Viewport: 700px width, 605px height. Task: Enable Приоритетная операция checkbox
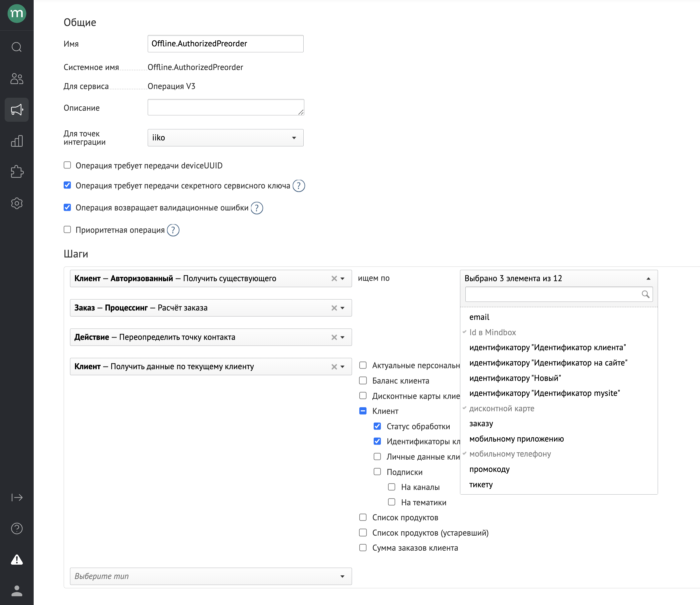point(67,229)
